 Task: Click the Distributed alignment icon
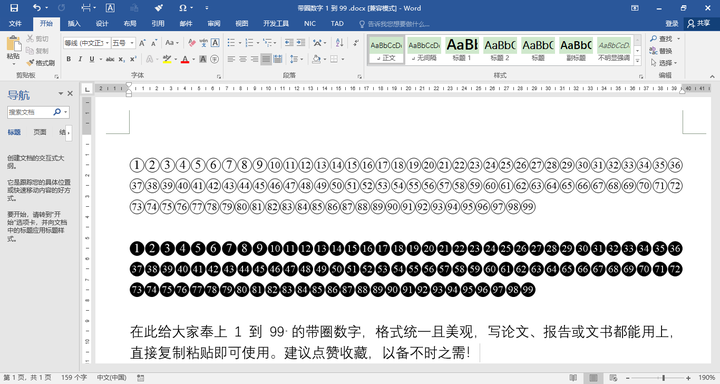click(278, 59)
